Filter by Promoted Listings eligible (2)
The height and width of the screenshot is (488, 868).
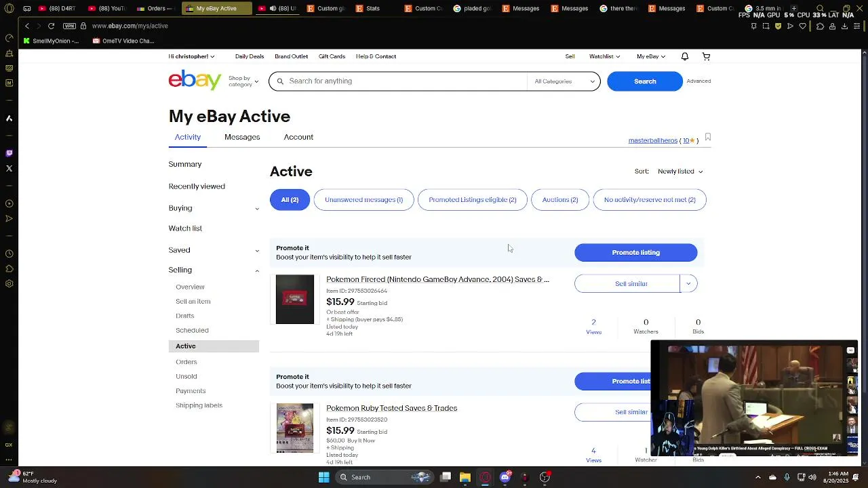473,199
